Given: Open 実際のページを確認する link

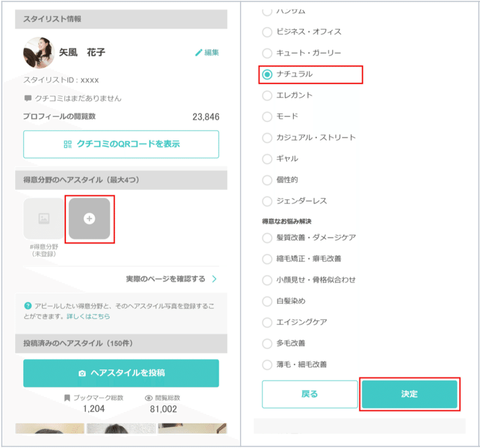Looking at the screenshot, I should click(x=166, y=279).
